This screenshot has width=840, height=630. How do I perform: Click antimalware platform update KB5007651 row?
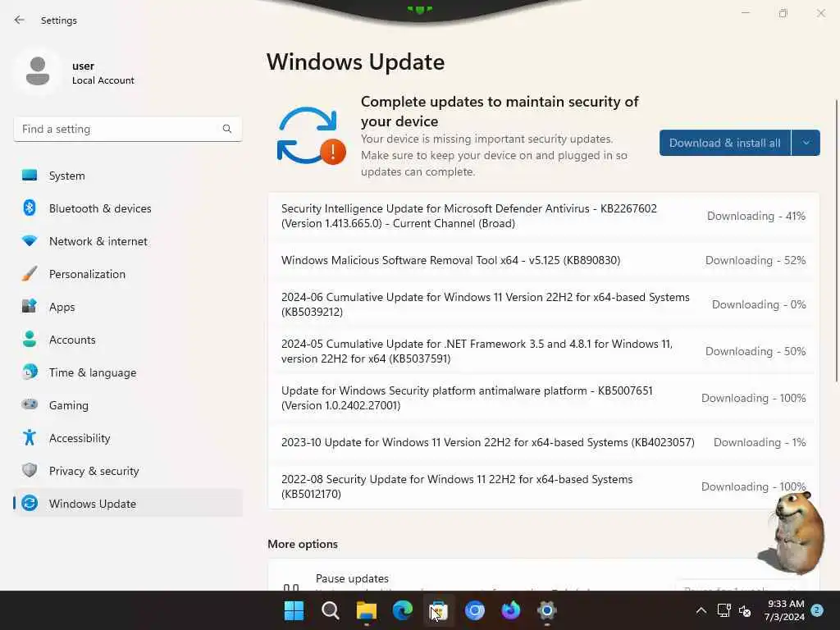click(x=543, y=398)
